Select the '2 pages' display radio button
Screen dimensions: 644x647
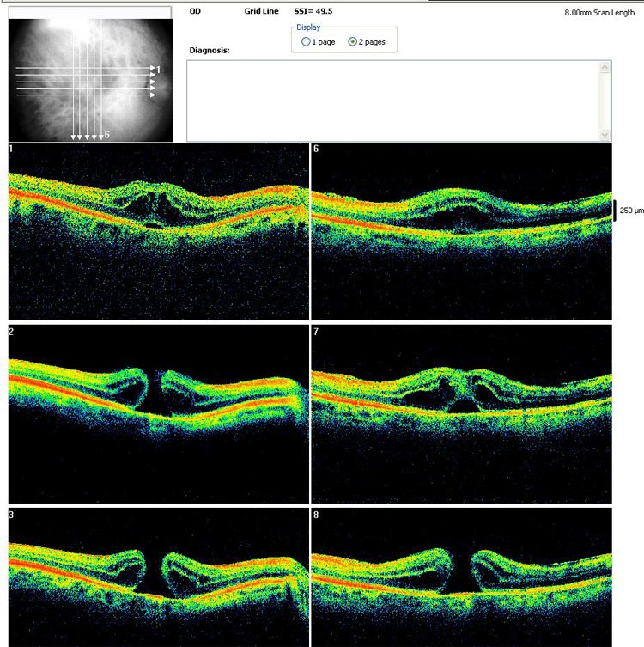[x=353, y=42]
